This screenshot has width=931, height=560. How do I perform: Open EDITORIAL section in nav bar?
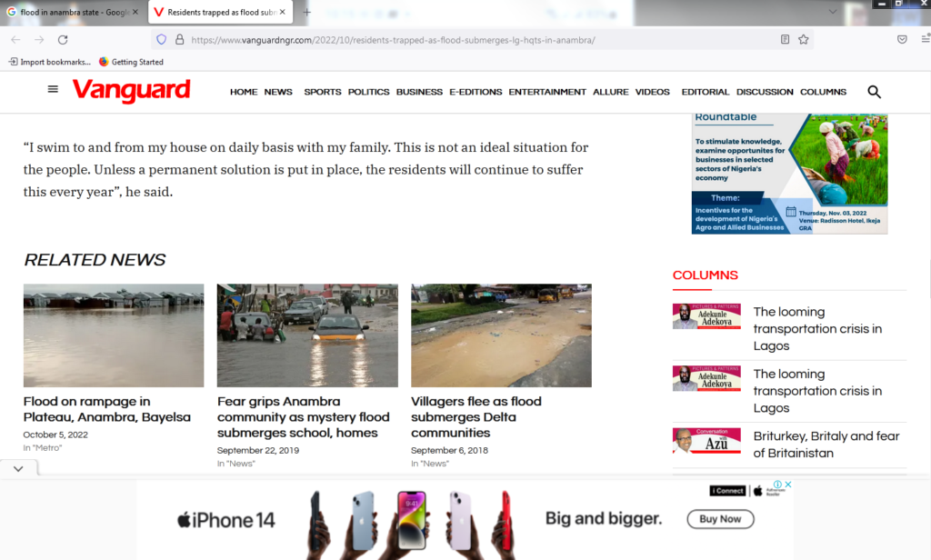(x=706, y=92)
